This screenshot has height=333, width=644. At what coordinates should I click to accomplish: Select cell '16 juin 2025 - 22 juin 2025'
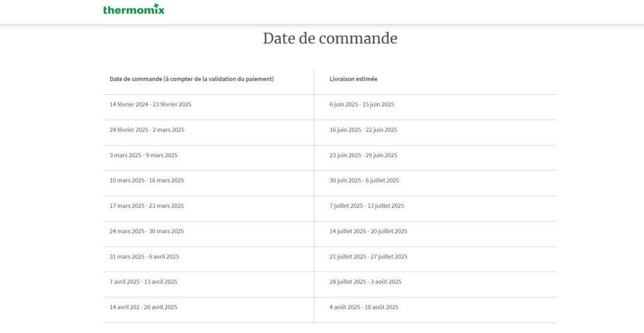pyautogui.click(x=363, y=130)
